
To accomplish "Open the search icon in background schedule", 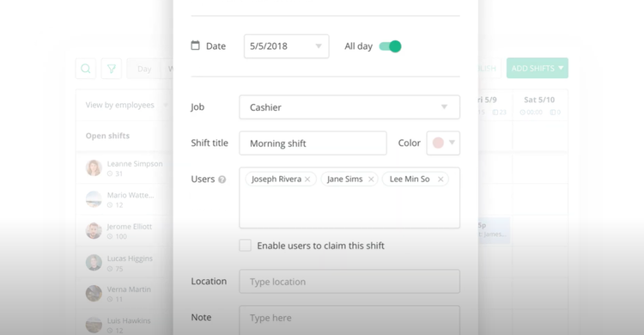I will 85,69.
